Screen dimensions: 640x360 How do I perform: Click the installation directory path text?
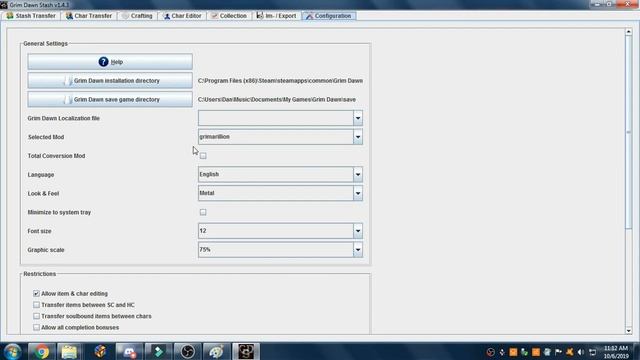[x=280, y=81]
